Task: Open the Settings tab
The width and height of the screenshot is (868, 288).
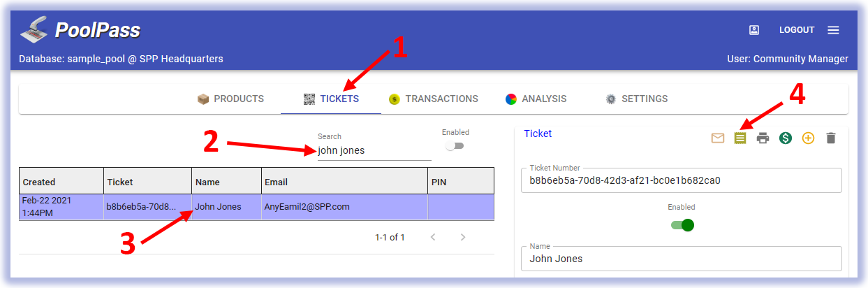Action: pyautogui.click(x=636, y=99)
